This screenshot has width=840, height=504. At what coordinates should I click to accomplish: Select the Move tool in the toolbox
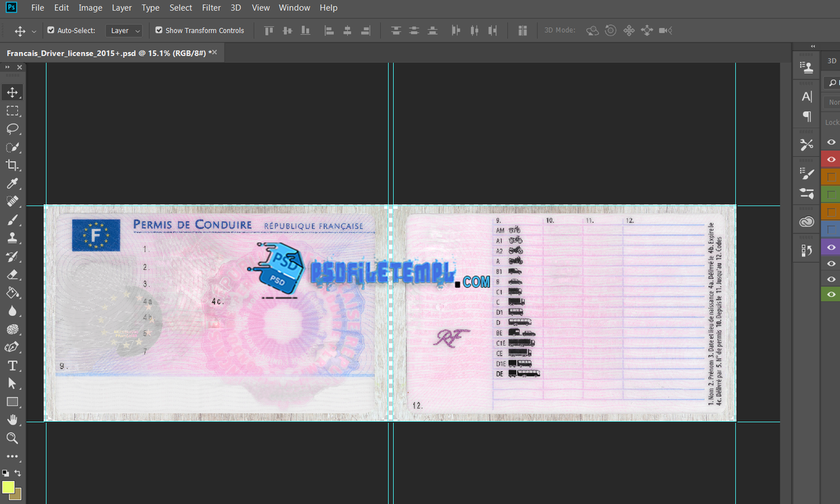tap(12, 93)
